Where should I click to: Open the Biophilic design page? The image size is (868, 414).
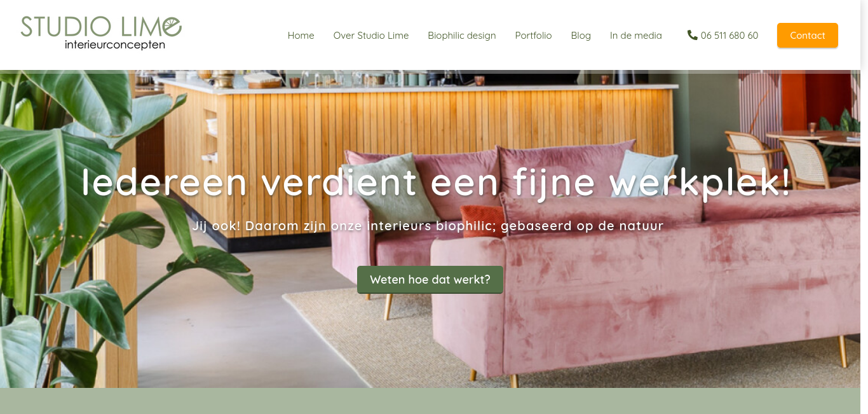(462, 36)
